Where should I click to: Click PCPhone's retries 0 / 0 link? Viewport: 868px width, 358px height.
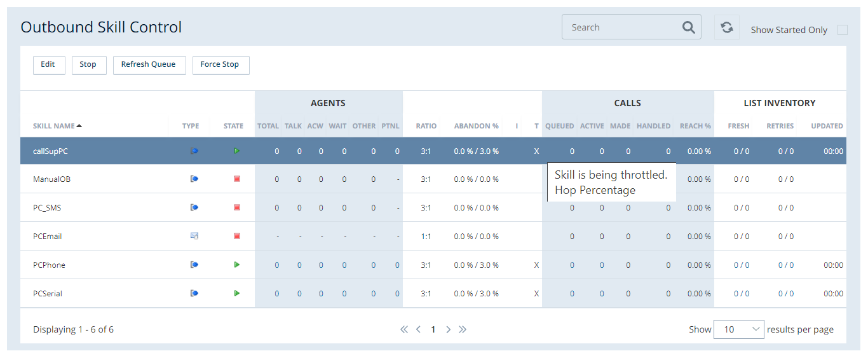786,265
